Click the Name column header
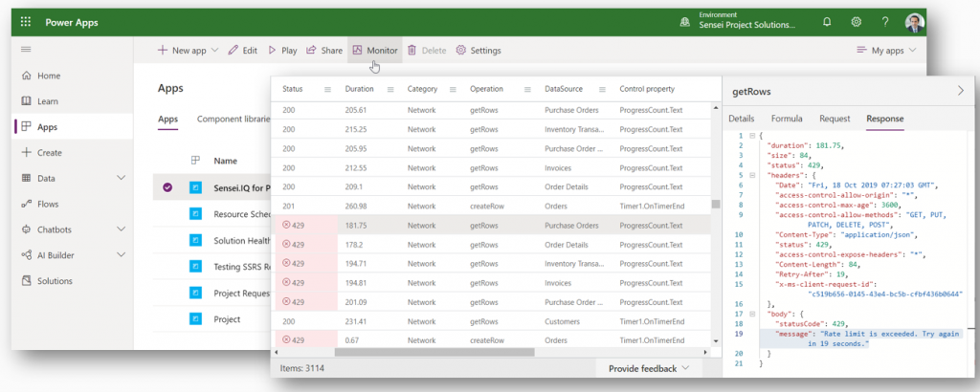This screenshot has width=980, height=392. pyautogui.click(x=225, y=161)
